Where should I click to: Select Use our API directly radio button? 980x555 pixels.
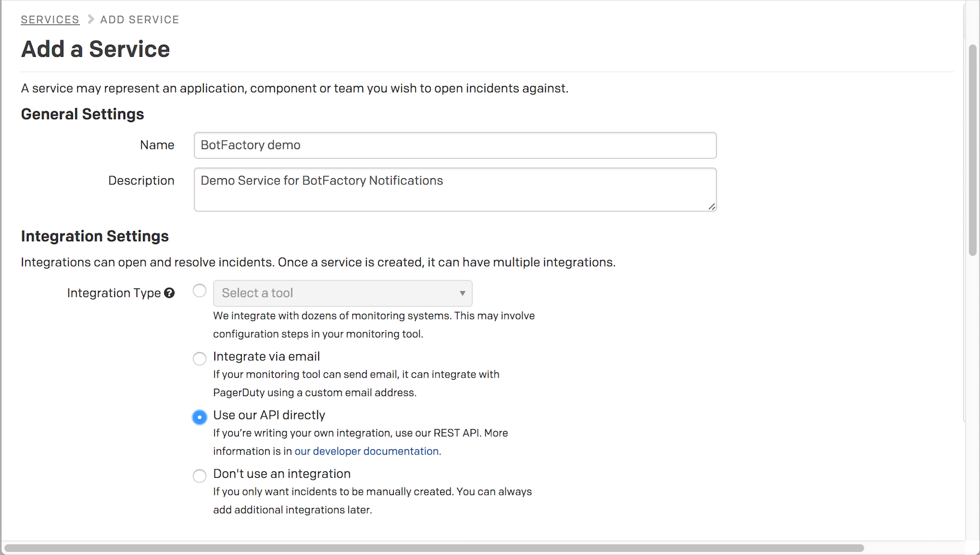tap(199, 417)
